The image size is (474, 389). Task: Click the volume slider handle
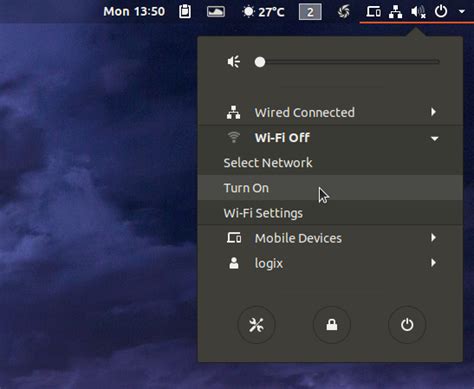click(x=260, y=62)
